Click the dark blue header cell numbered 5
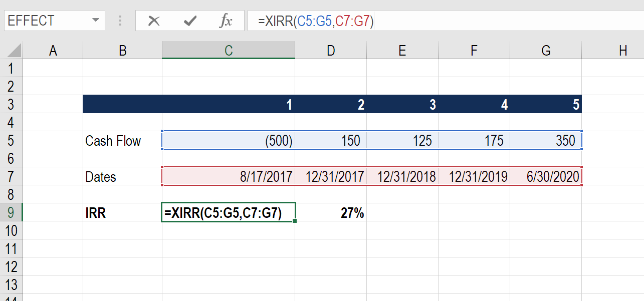 [x=545, y=105]
